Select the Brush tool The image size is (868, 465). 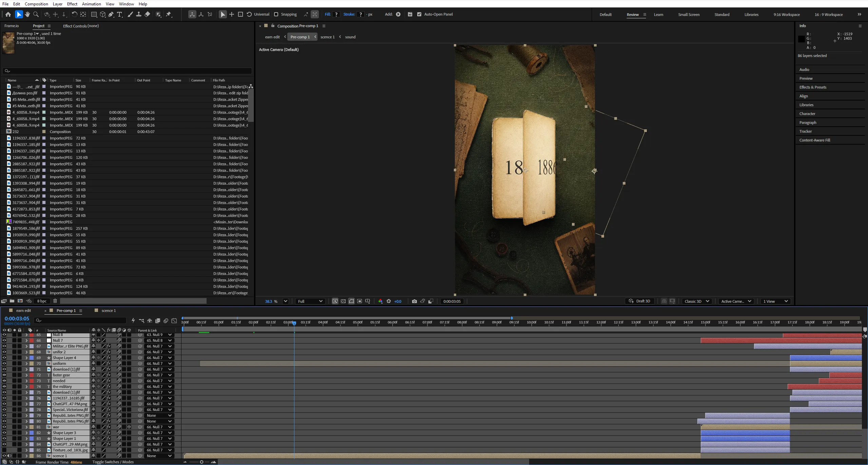[130, 14]
